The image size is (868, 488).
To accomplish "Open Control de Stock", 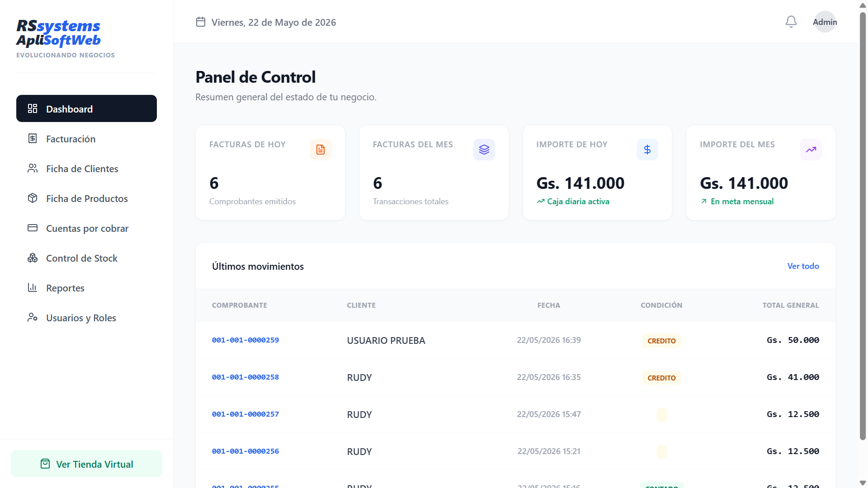I will [86, 258].
